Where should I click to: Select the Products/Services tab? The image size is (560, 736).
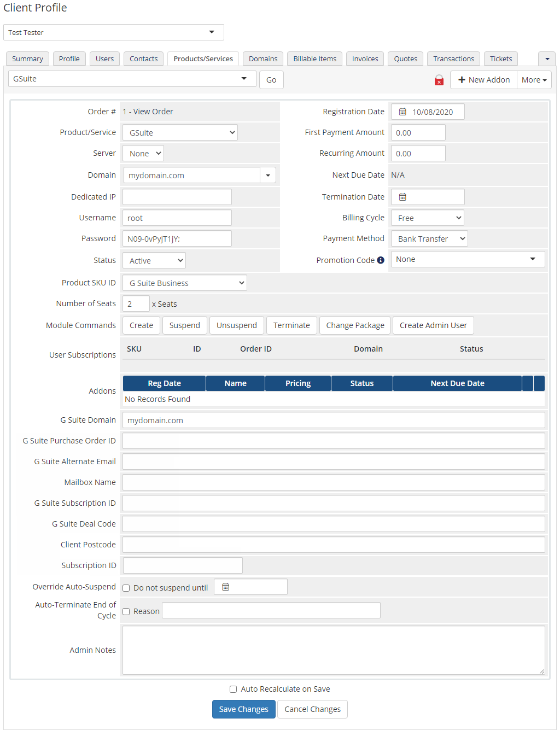click(203, 59)
